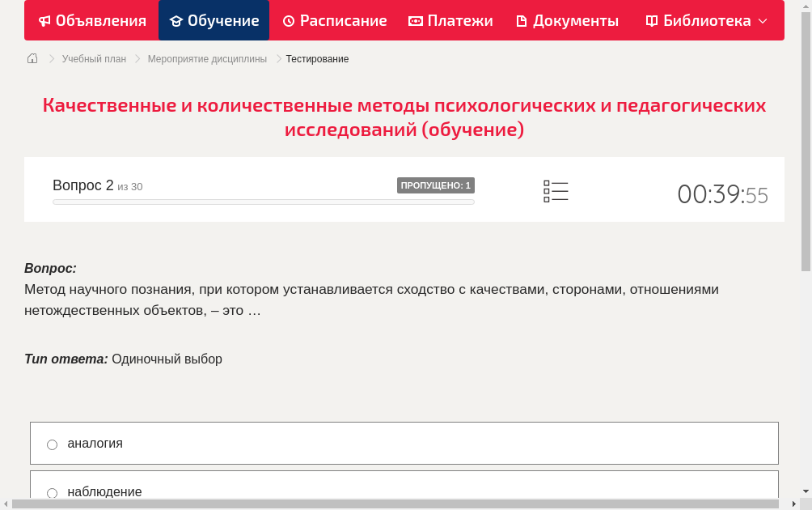Open the Учебный план breadcrumb link

92,58
